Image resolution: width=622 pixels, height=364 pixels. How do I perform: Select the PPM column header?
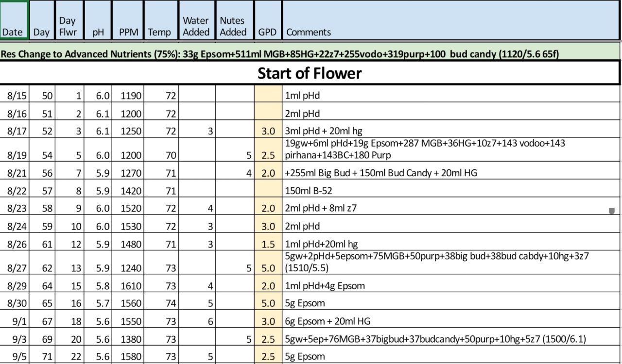128,20
